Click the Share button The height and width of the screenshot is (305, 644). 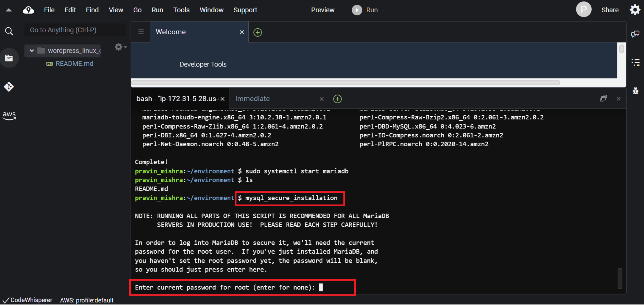click(x=610, y=10)
